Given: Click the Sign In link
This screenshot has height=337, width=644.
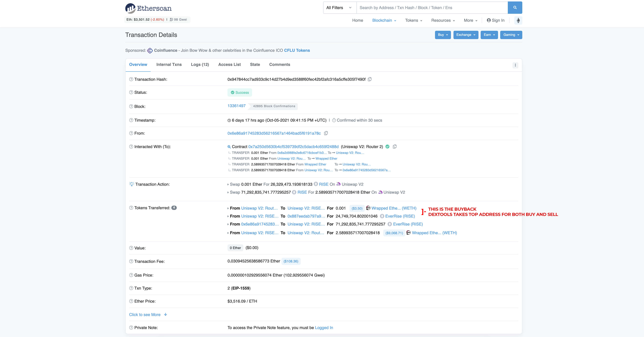Looking at the screenshot, I should pyautogui.click(x=495, y=20).
